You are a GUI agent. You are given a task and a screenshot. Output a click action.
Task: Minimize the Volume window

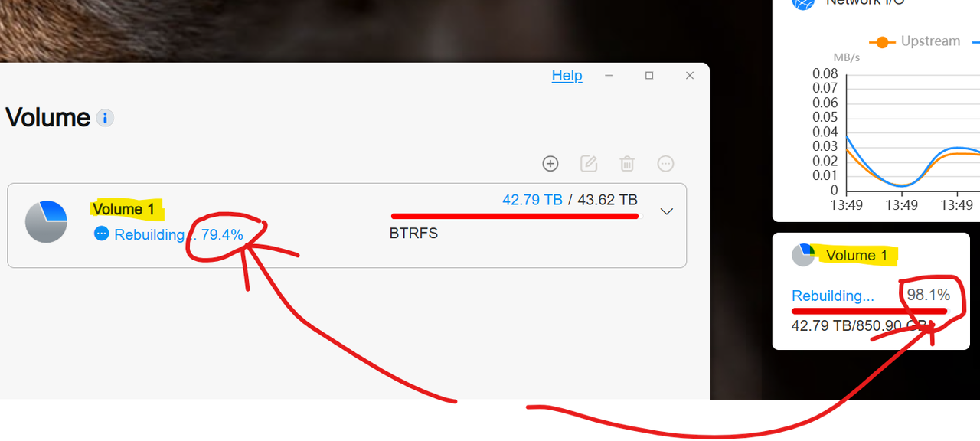(x=609, y=76)
